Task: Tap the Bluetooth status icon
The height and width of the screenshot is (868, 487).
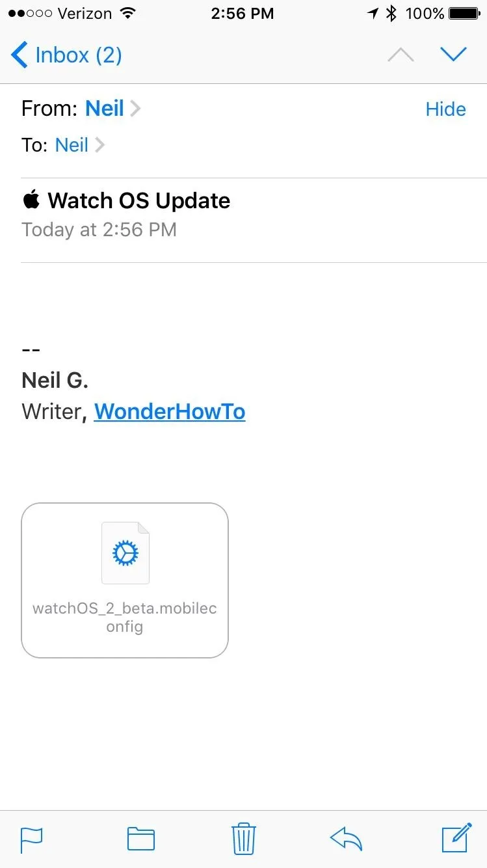Action: point(391,13)
